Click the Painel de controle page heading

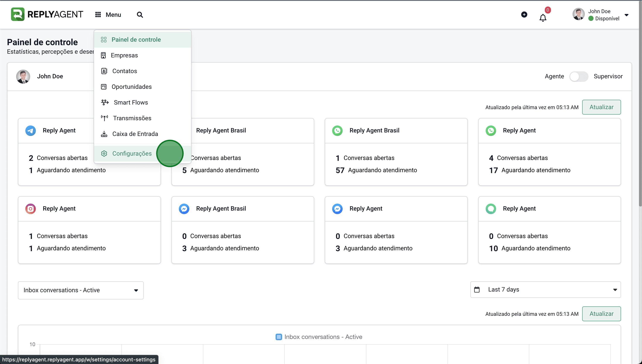[42, 42]
